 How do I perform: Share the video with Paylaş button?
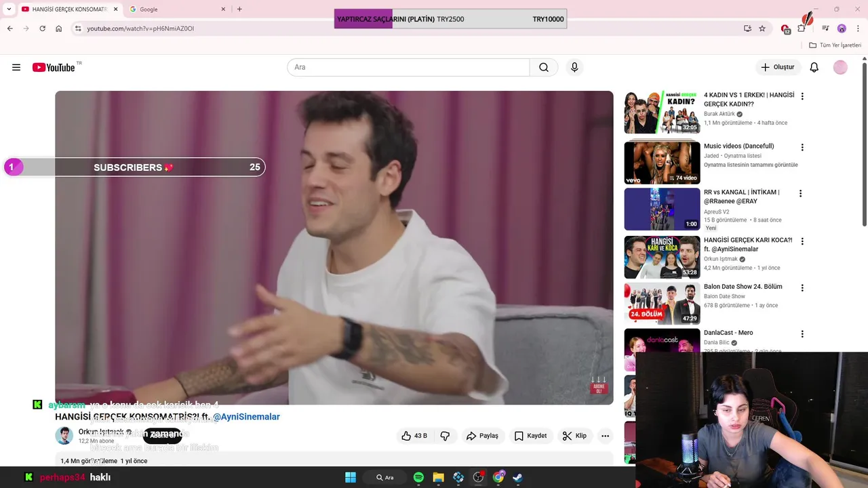click(482, 436)
